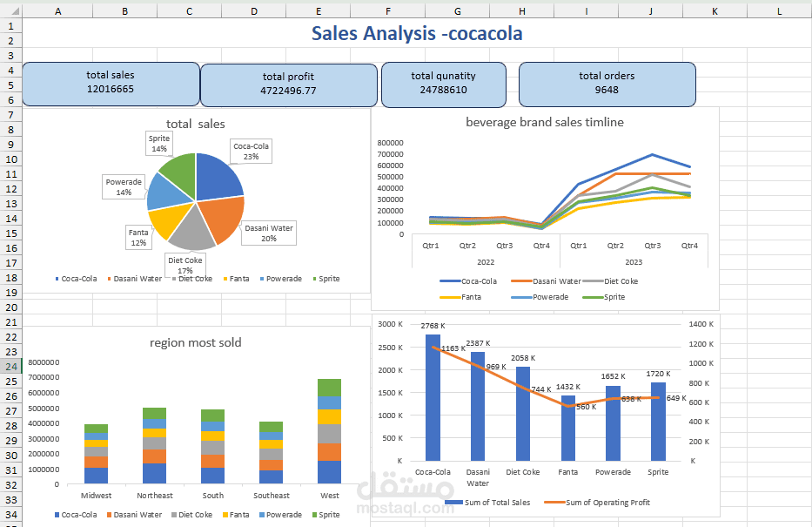Select the Dasani Water 20% pie label
Image resolution: width=812 pixels, height=527 pixels.
coord(269,233)
